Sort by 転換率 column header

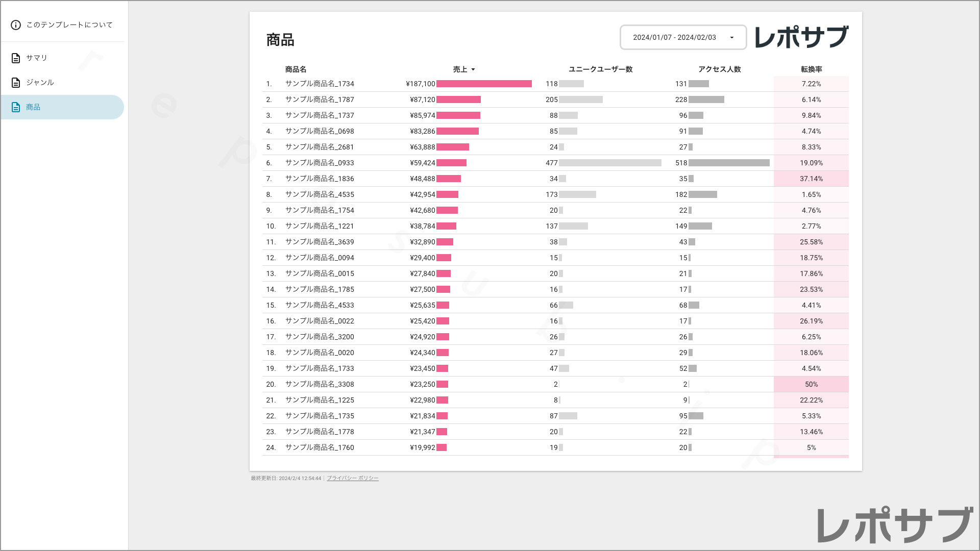811,69
